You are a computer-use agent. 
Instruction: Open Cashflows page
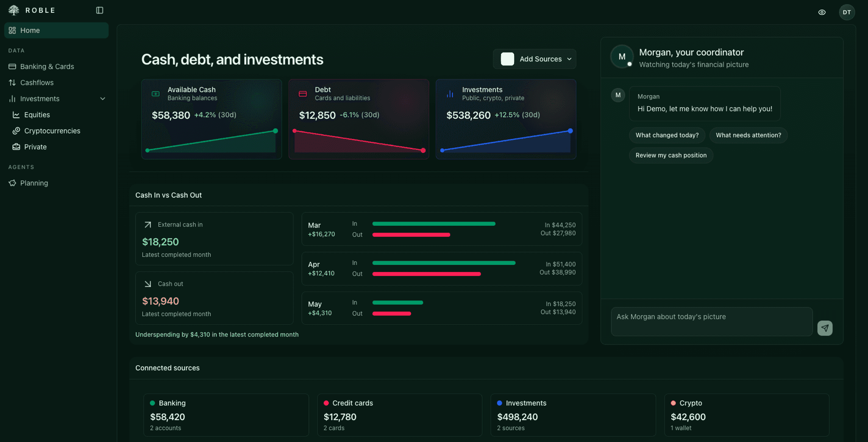(x=56, y=83)
